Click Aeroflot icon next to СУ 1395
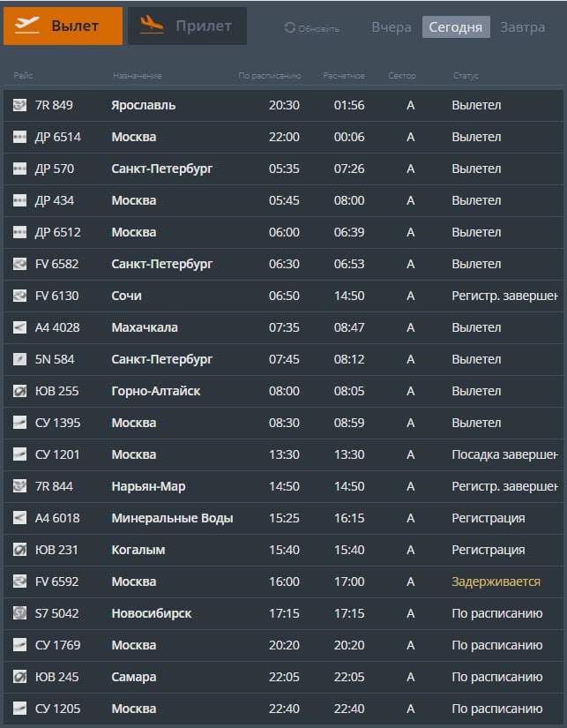567x728 pixels. (19, 424)
